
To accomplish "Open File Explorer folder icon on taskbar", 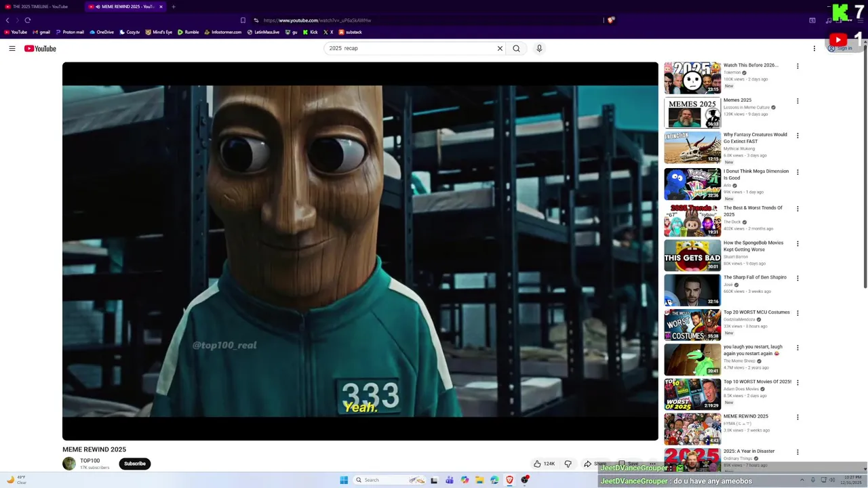I will coord(479,480).
